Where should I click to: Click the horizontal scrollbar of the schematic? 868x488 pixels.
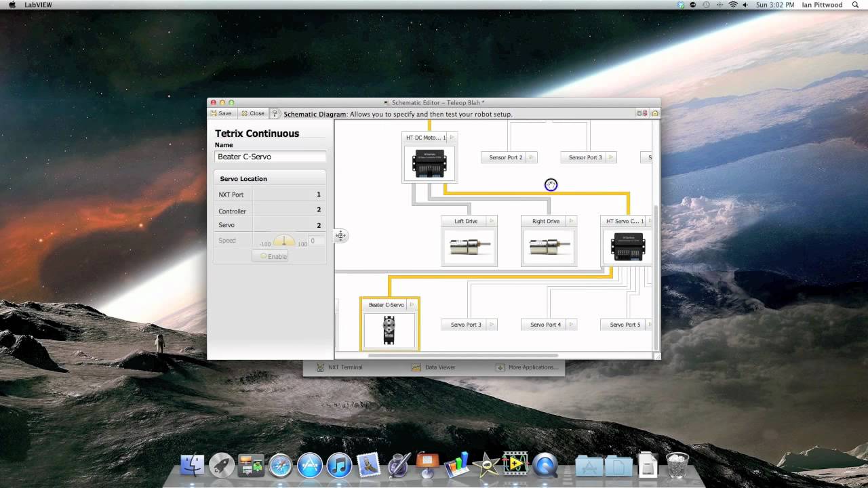463,355
